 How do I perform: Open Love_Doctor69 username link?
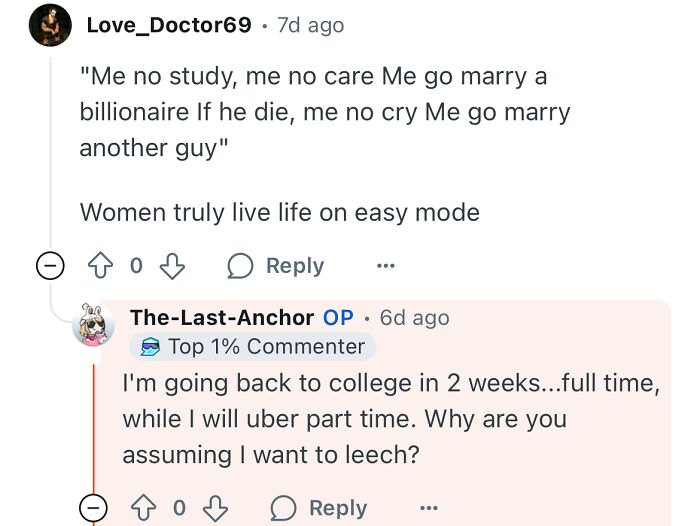pos(169,25)
